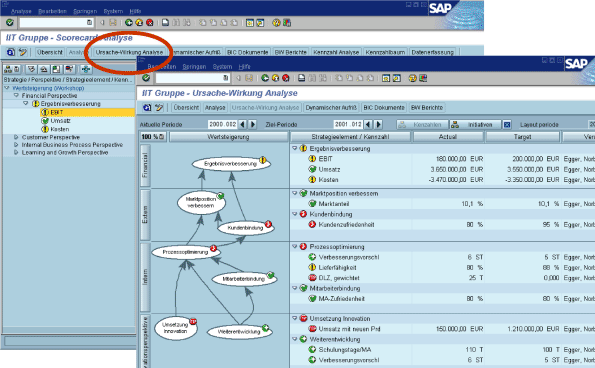The width and height of the screenshot is (595, 368).
Task: Click green Back arrow in Ursache-Wirkung window
Action: click(x=265, y=78)
